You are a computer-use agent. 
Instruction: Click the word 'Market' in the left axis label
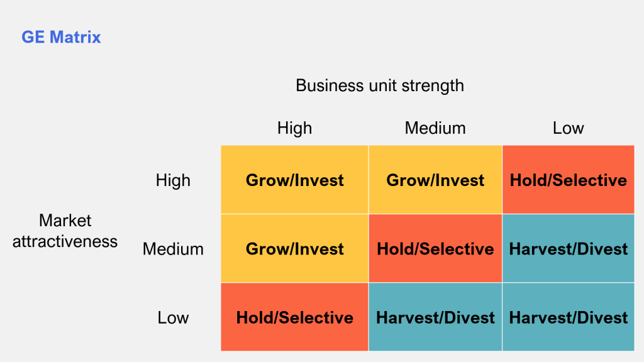pyautogui.click(x=65, y=221)
